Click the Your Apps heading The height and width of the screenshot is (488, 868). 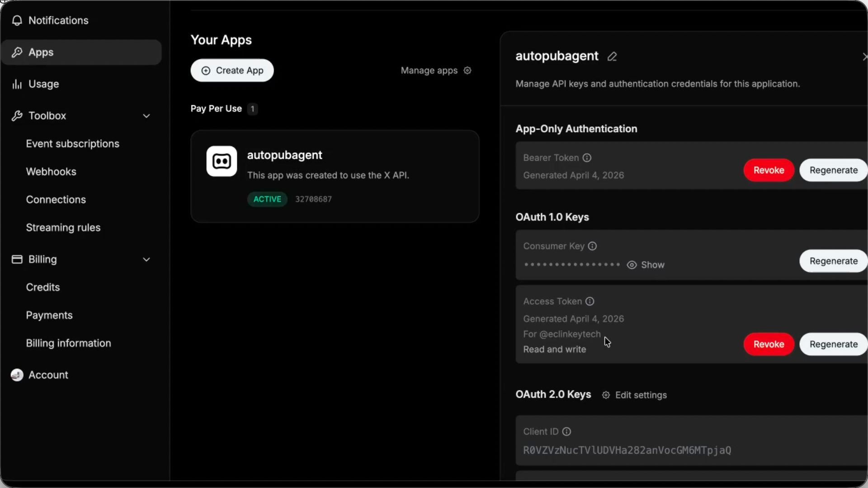(x=221, y=40)
